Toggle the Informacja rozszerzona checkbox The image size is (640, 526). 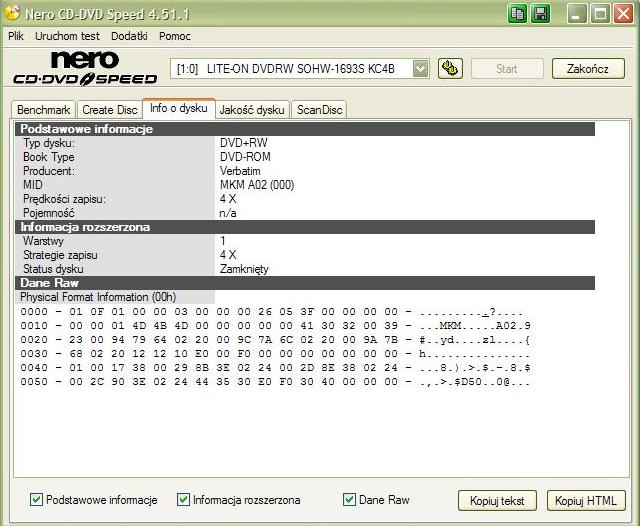coord(183,499)
